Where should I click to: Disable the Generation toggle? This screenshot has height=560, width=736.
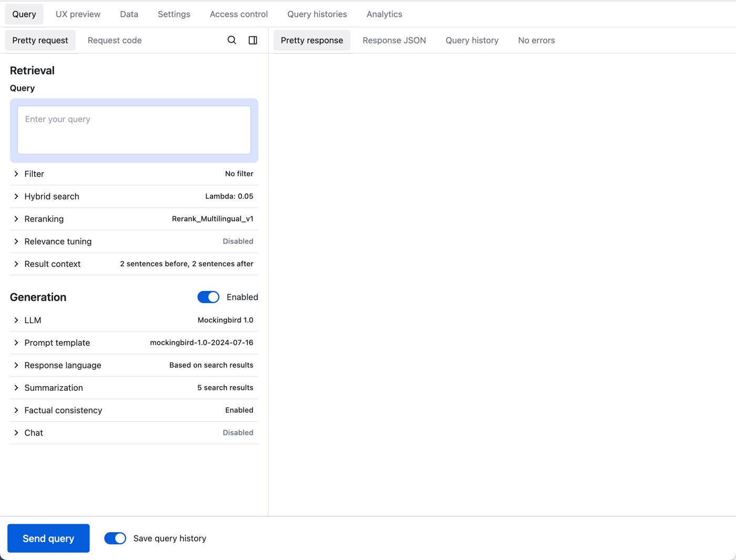pos(208,297)
